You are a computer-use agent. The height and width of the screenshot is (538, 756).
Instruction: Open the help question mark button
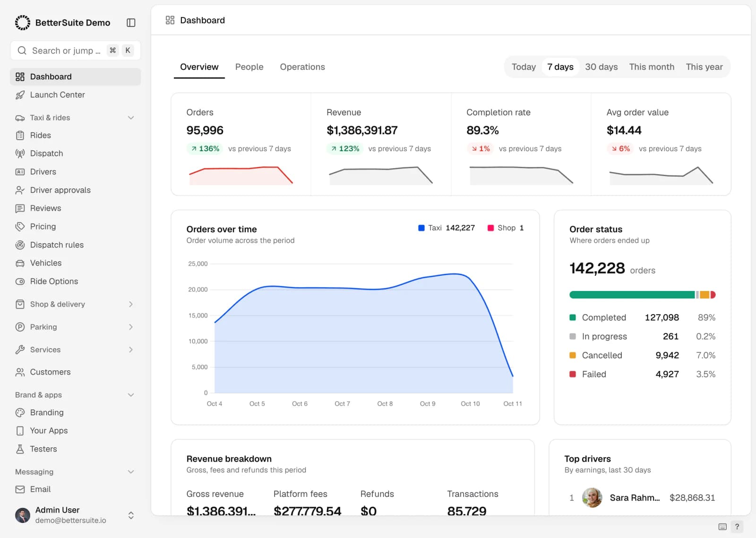pyautogui.click(x=737, y=527)
